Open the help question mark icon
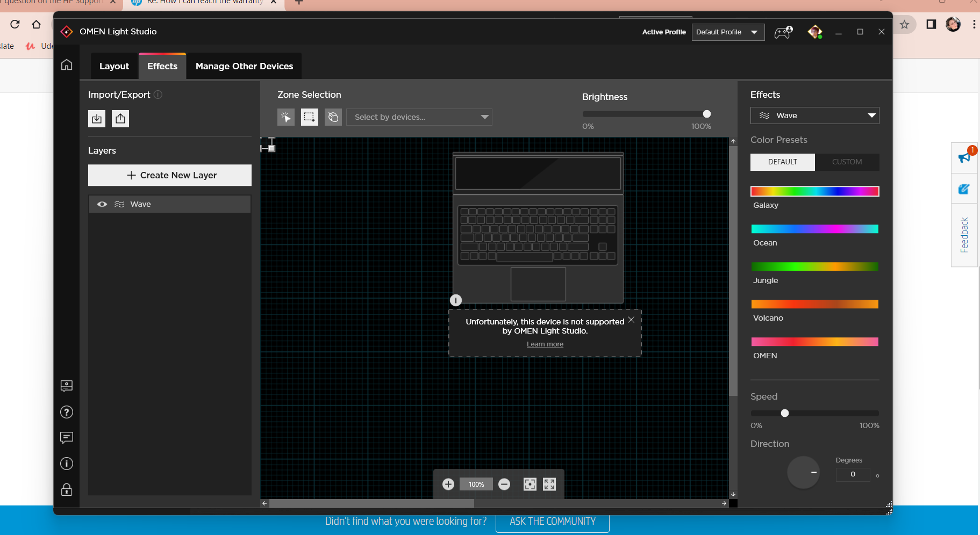 [x=67, y=412]
